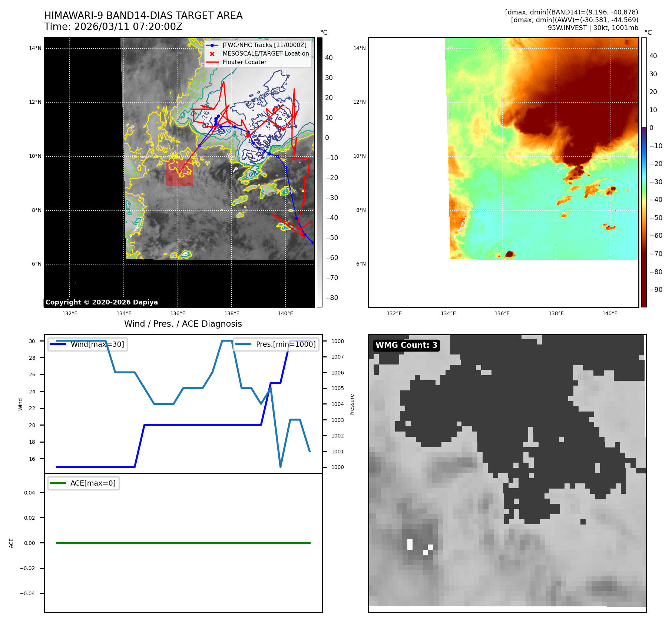The height and width of the screenshot is (626, 672).
Task: Click the blue JTWC/NHC Tracks legend marker
Action: coord(212,45)
